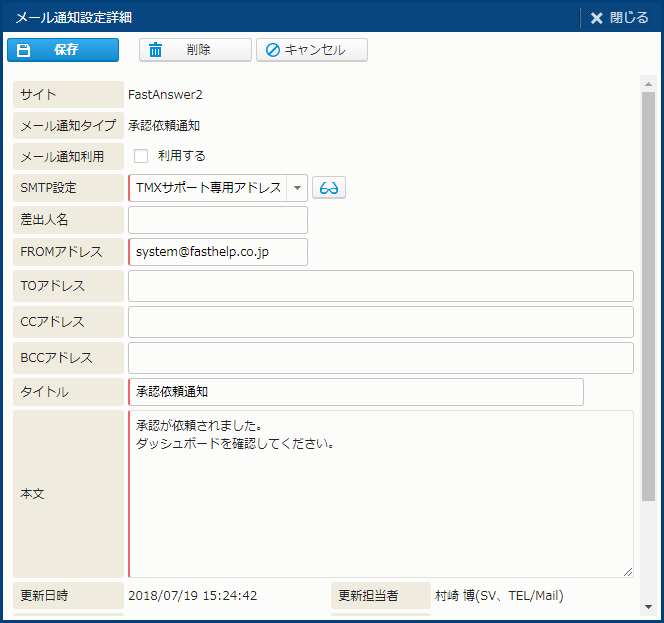Select the BCCアドレス input field
This screenshot has height=623, width=664.
click(380, 358)
